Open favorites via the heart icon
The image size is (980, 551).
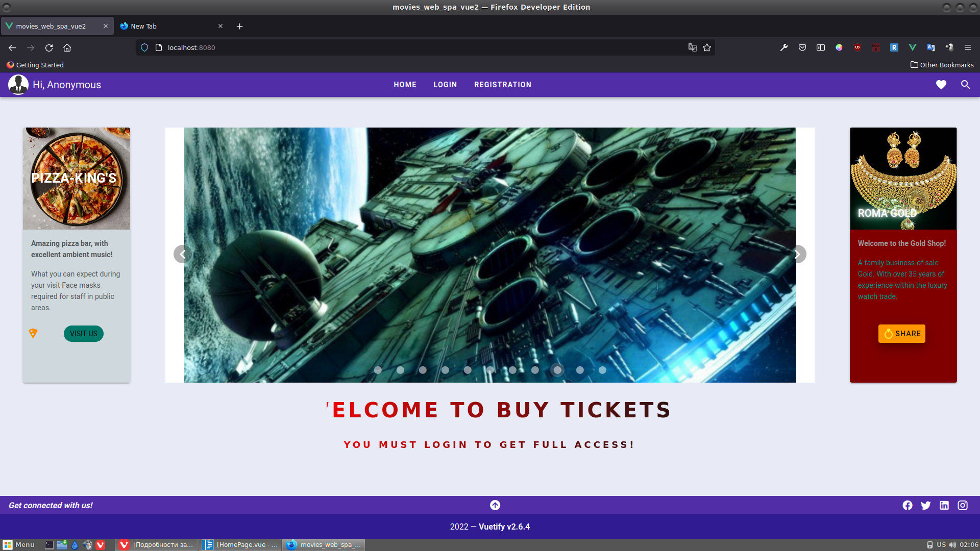coord(941,85)
